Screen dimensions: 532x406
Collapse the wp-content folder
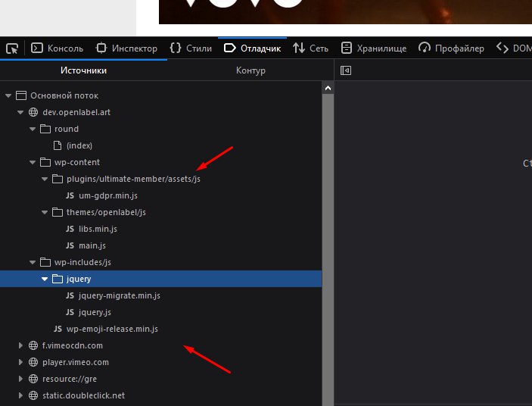(33, 162)
